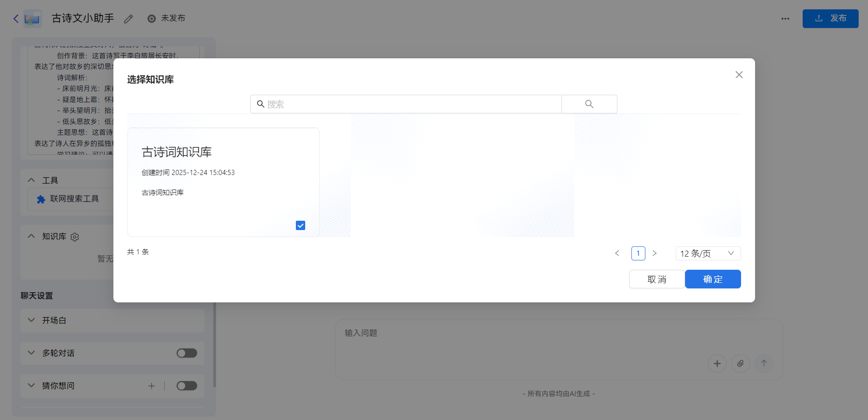868x420 pixels.
Task: Expand the 开场白 section
Action: point(31,321)
